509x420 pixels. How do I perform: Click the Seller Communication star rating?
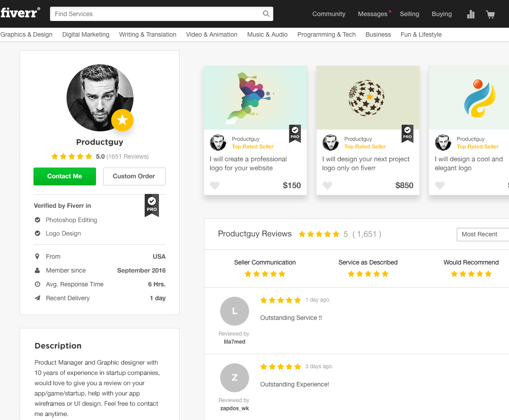(x=265, y=274)
